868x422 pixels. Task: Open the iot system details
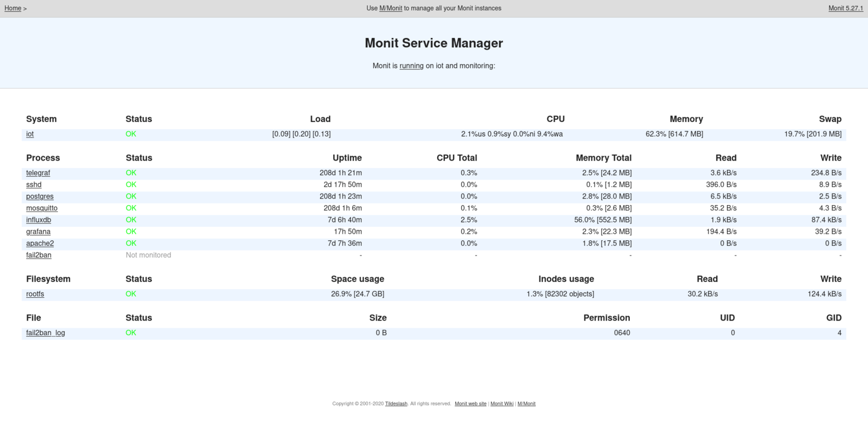click(30, 134)
